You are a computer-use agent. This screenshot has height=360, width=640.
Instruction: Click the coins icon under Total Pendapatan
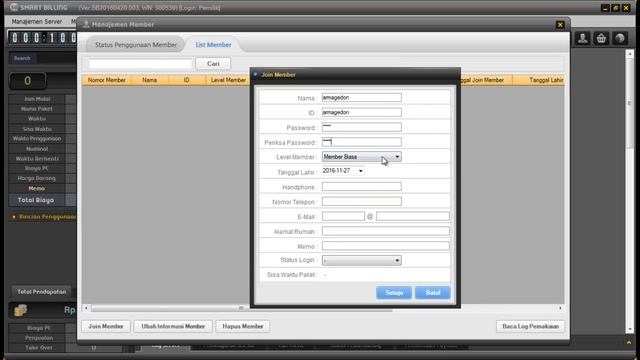[20, 310]
